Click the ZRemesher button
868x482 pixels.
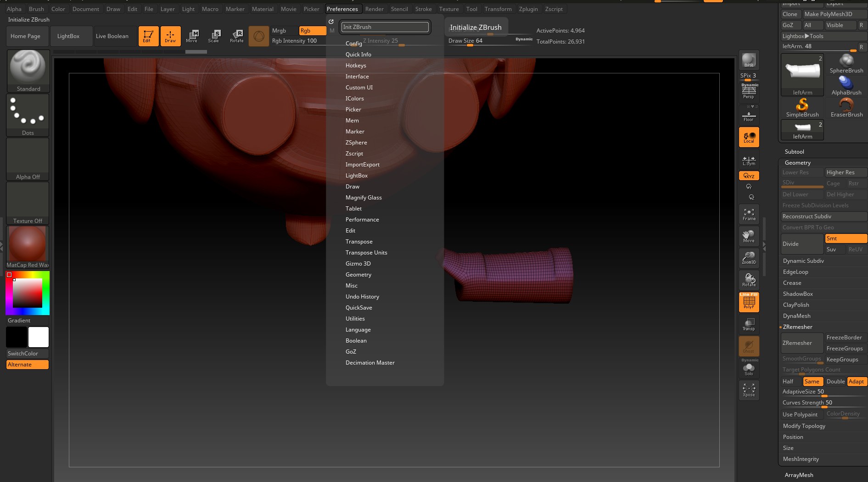tap(802, 343)
